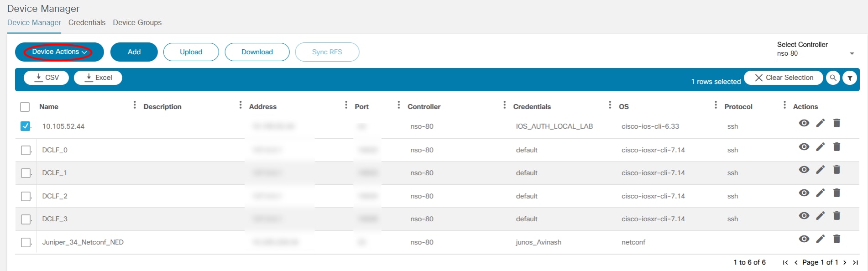View details of device 10.105.52.44

coord(804,123)
